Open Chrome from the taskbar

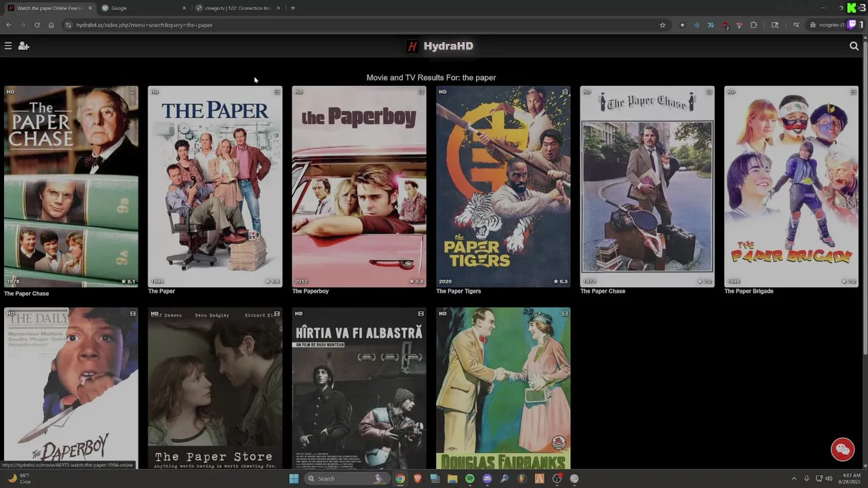[400, 479]
